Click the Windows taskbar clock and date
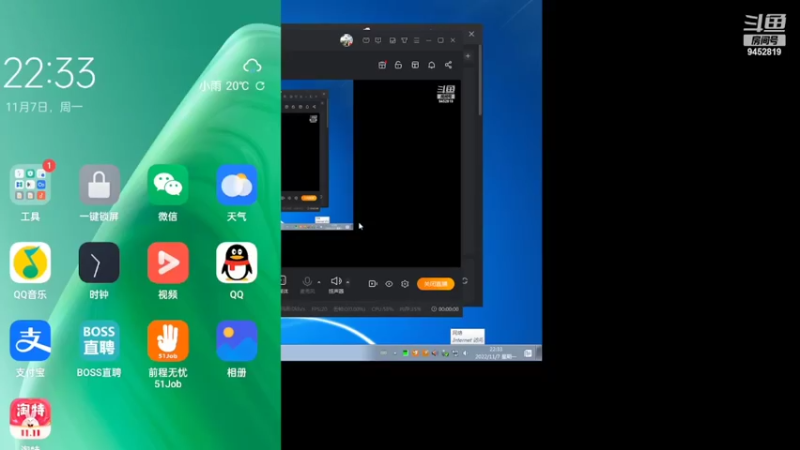The width and height of the screenshot is (800, 450). coord(496,353)
